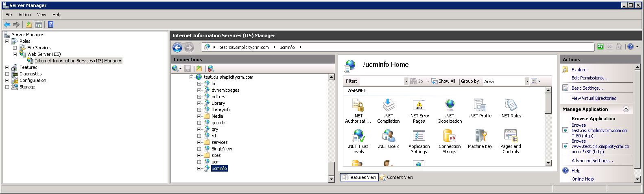Click the Connections delete connection icon
The image size is (644, 194).
211,68
